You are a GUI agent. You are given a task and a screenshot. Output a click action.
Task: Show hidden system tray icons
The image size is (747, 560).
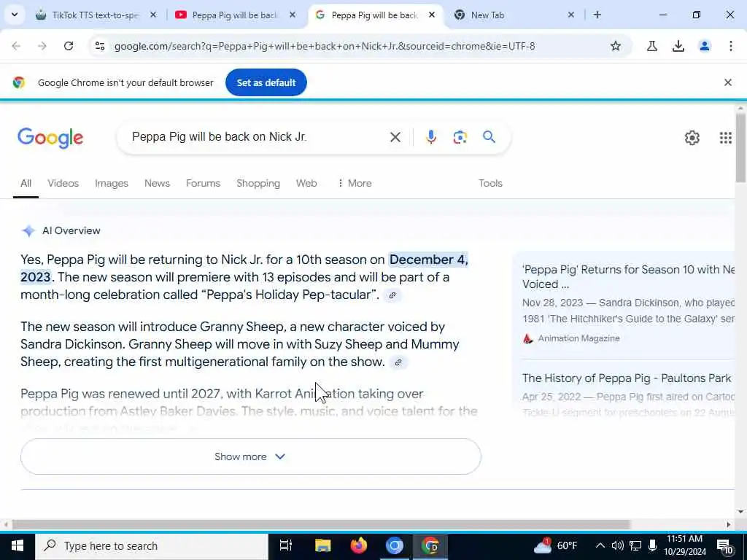(x=600, y=545)
